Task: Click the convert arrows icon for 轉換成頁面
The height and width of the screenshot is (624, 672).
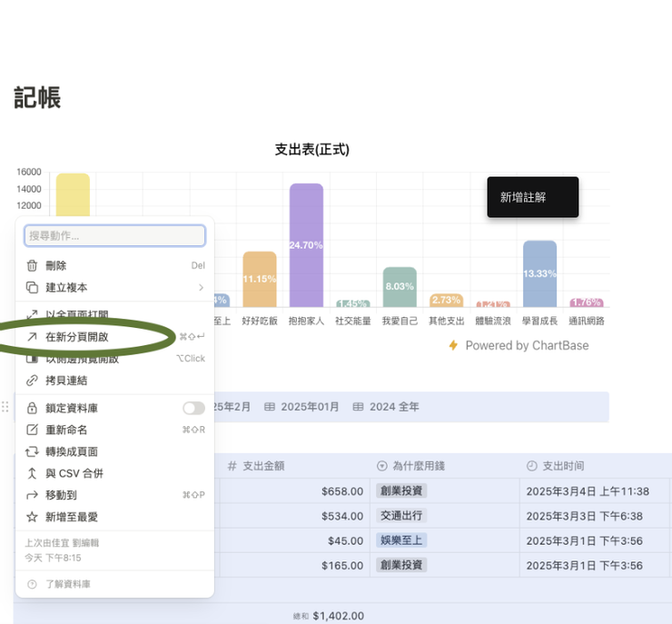Action: pyautogui.click(x=32, y=451)
